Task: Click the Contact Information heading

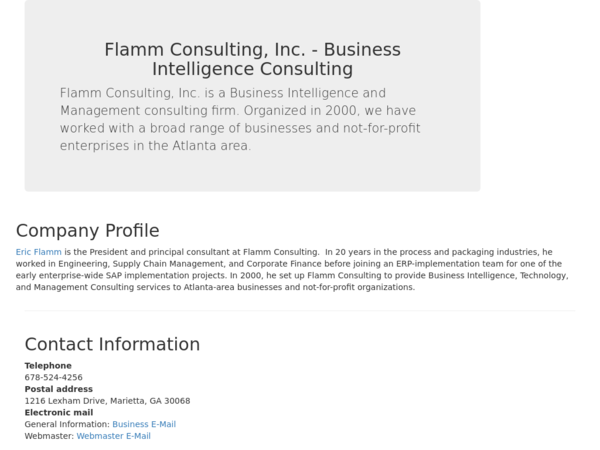Action: [112, 344]
